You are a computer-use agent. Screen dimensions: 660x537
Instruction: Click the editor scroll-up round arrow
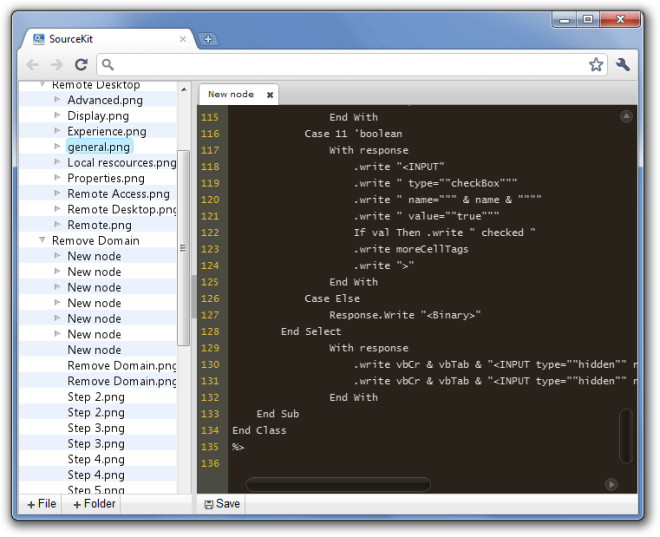[626, 116]
